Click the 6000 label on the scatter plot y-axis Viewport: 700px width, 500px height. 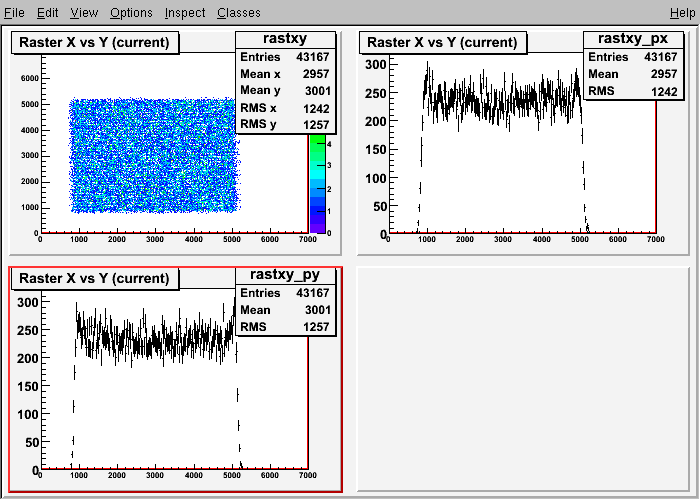(x=29, y=78)
